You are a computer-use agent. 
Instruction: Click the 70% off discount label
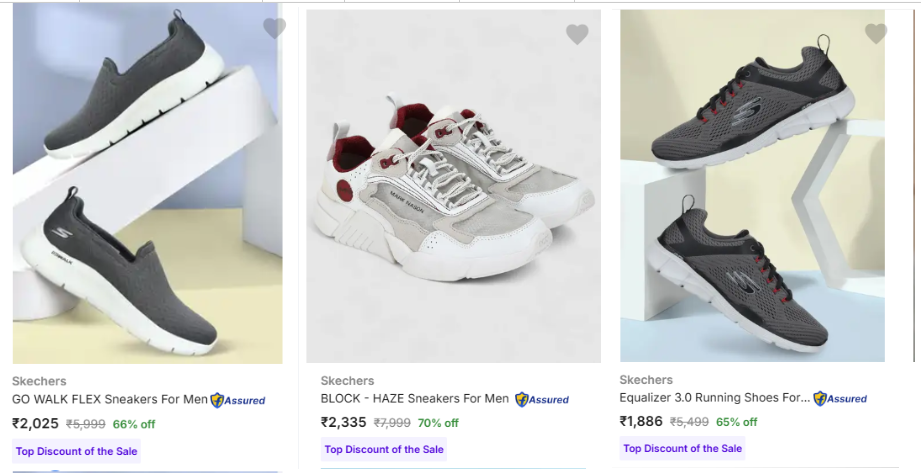click(x=438, y=423)
